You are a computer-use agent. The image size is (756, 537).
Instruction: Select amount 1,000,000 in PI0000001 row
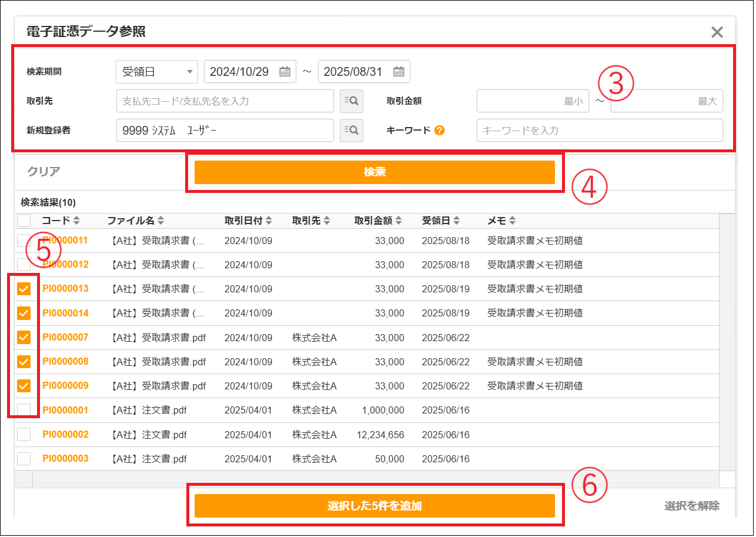click(383, 410)
